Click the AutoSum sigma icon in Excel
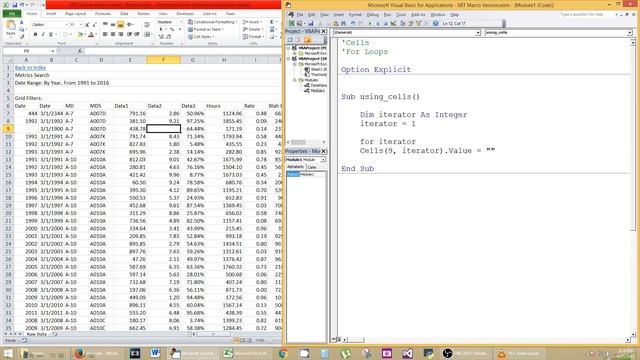 point(272,22)
